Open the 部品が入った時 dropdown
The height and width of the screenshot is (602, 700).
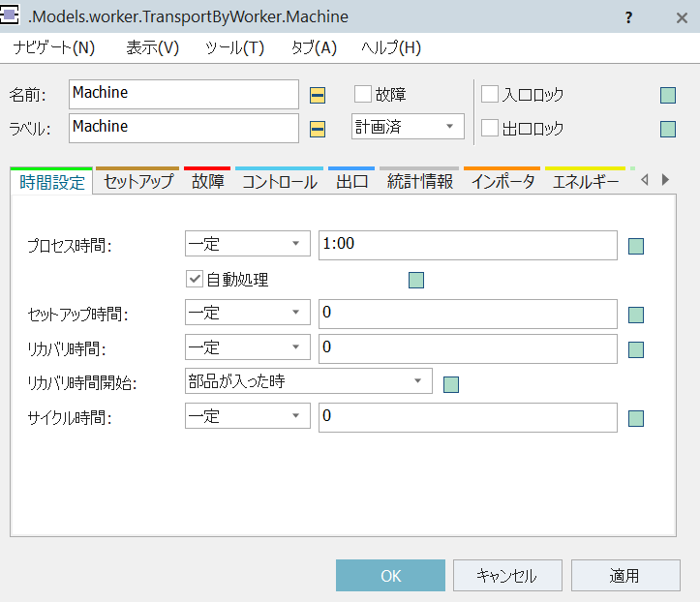(309, 380)
